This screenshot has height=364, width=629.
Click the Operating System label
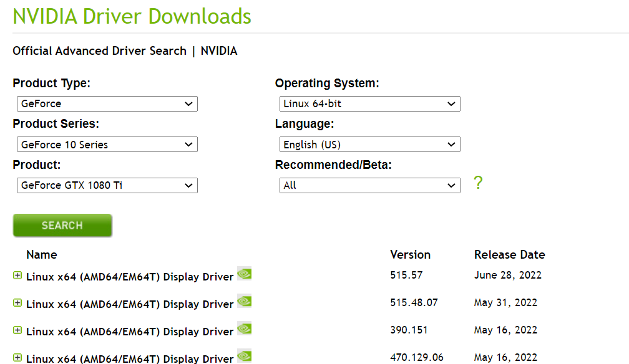(327, 84)
